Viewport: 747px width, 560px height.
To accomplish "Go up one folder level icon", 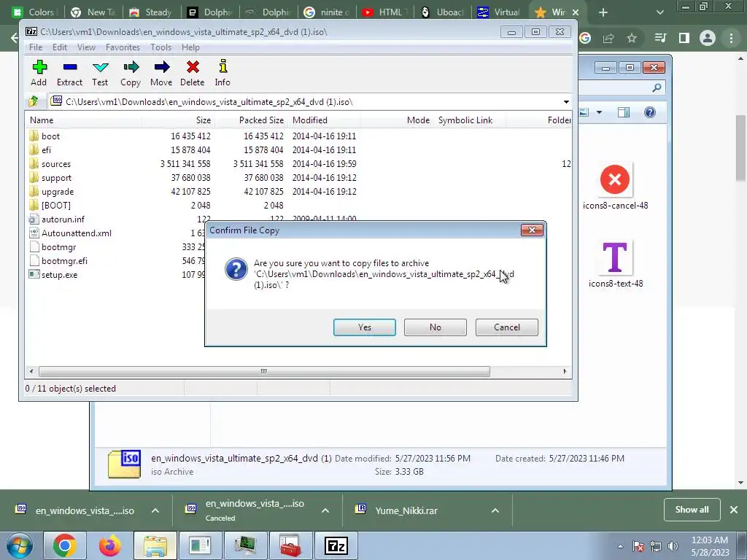I will pos(34,101).
